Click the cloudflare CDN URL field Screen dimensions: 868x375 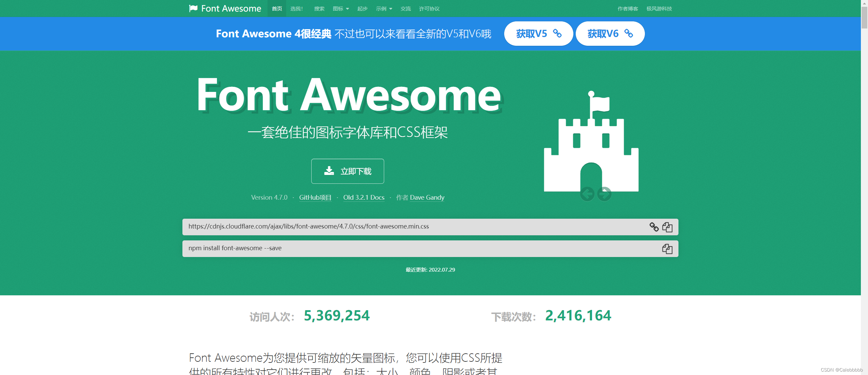click(430, 227)
